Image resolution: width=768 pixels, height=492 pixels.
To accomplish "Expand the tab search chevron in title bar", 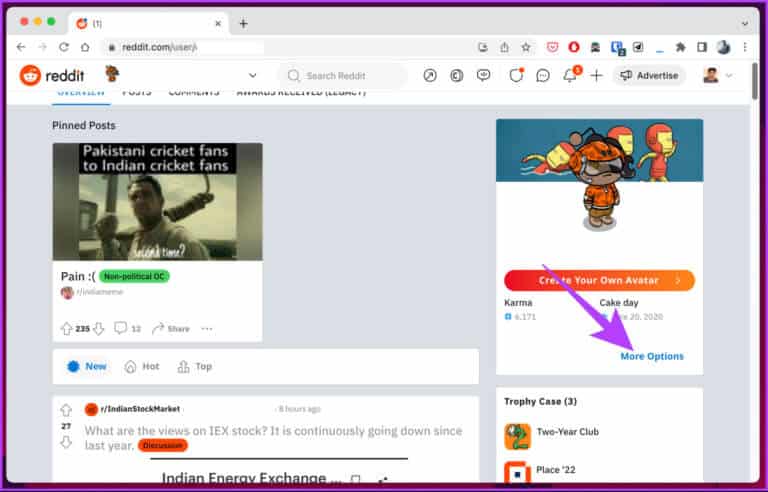I will click(x=744, y=24).
